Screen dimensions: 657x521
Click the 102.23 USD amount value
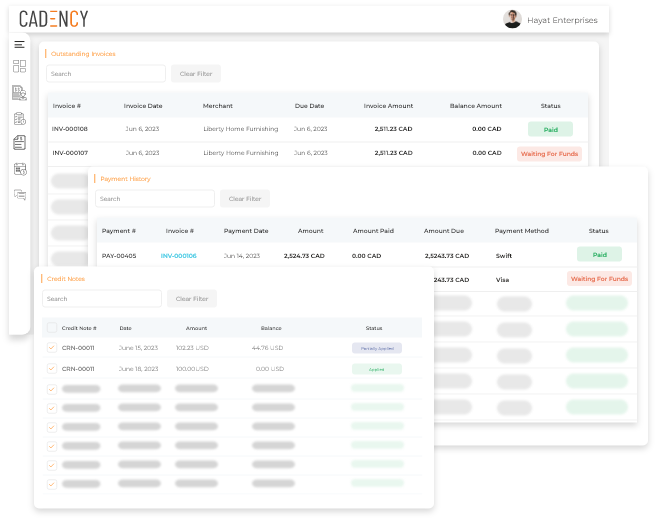click(192, 348)
